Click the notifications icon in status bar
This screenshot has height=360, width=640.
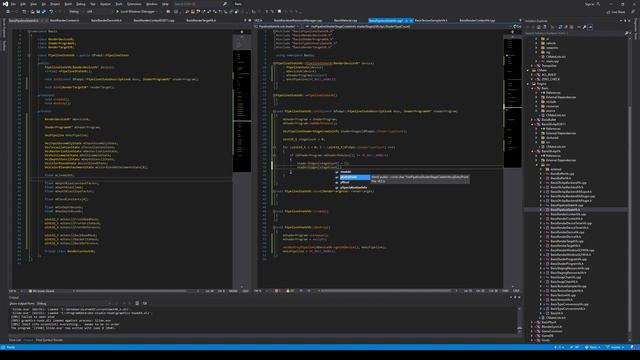[633, 347]
